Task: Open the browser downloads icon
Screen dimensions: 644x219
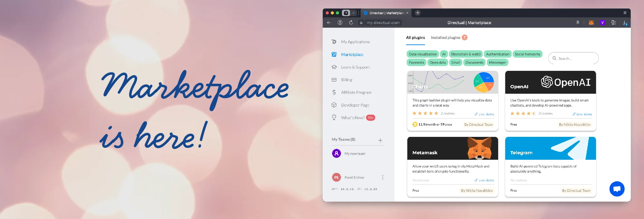Action: pos(625,23)
